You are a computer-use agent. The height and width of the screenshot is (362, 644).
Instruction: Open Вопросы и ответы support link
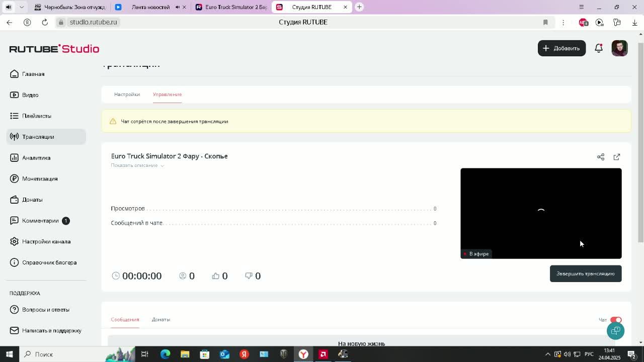(x=46, y=310)
